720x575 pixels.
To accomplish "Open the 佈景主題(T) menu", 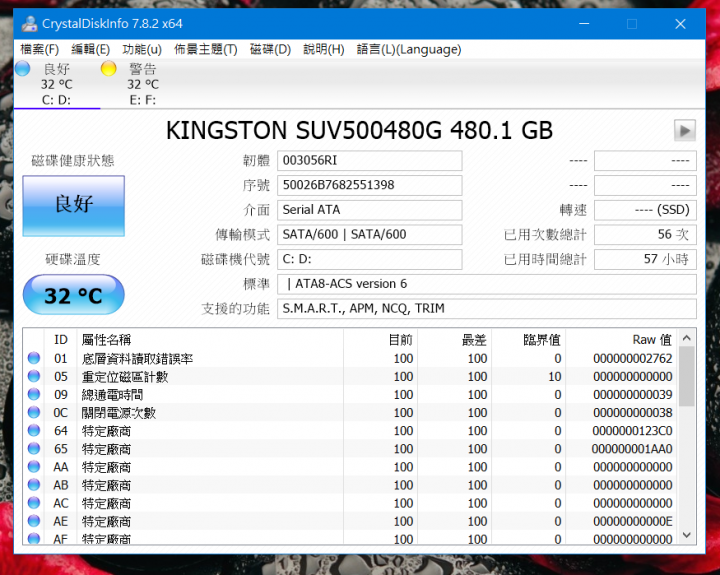I will point(206,49).
